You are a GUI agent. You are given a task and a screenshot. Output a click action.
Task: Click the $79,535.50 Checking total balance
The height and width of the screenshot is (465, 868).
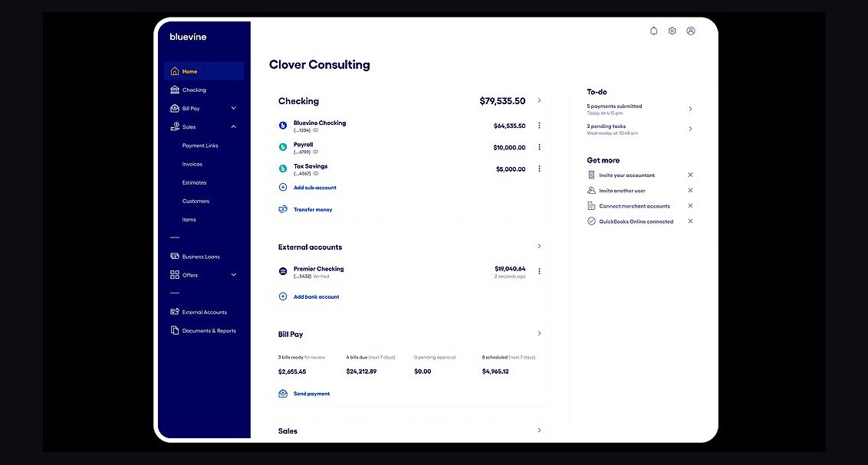point(502,101)
